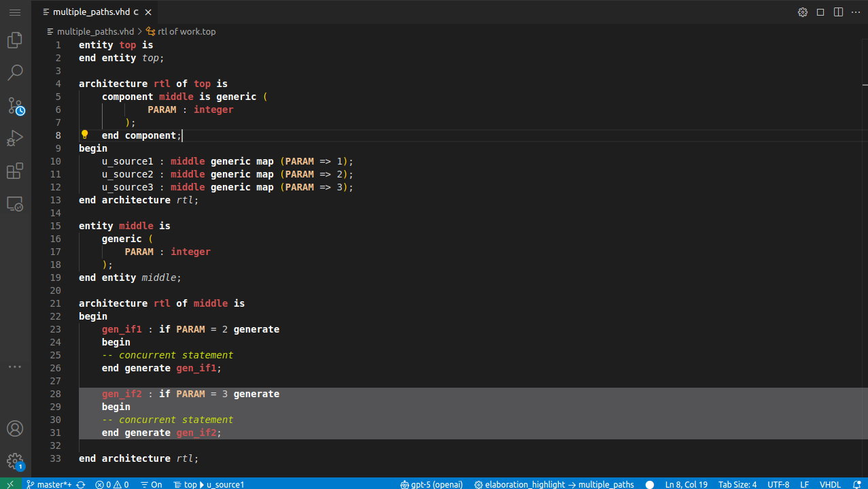Open the Remote Explorer view

click(x=14, y=203)
